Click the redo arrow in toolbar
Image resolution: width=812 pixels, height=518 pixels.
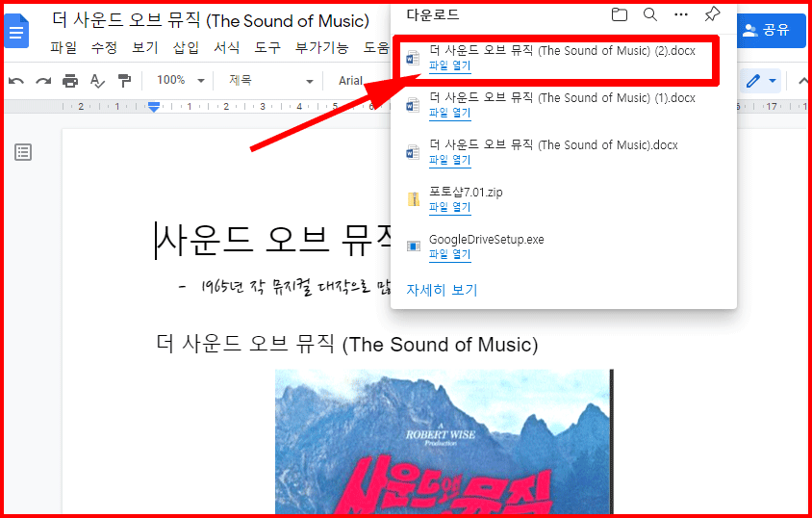click(x=43, y=81)
